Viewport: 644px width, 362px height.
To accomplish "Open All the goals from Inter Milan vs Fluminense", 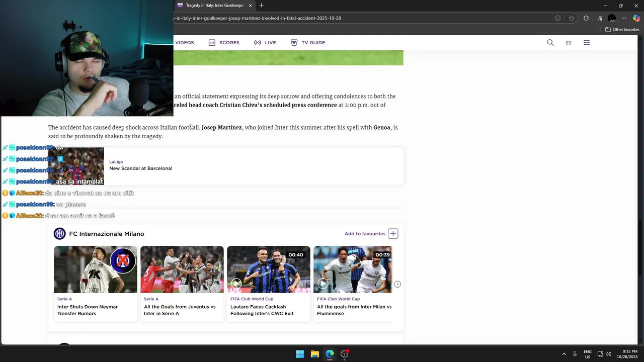I will (x=354, y=310).
